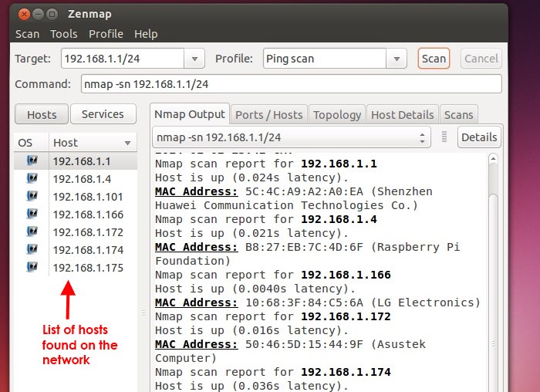Open the Profile menu
540x392 pixels.
106,34
